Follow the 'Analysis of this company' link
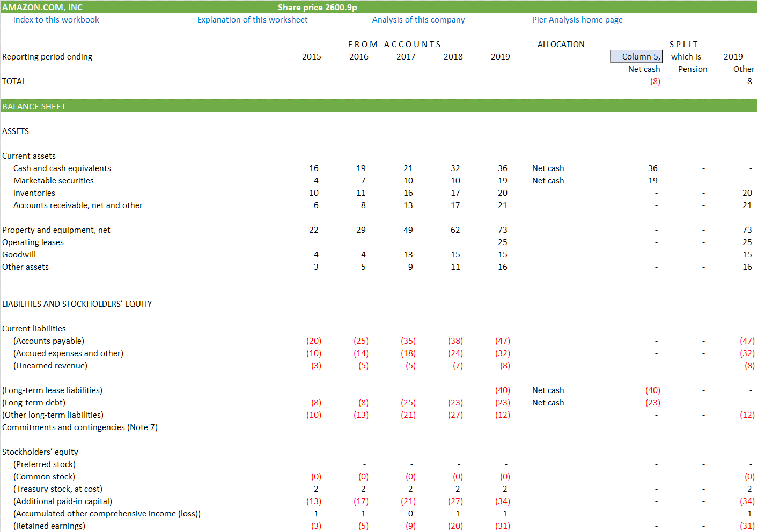The height and width of the screenshot is (532, 757). pos(418,20)
